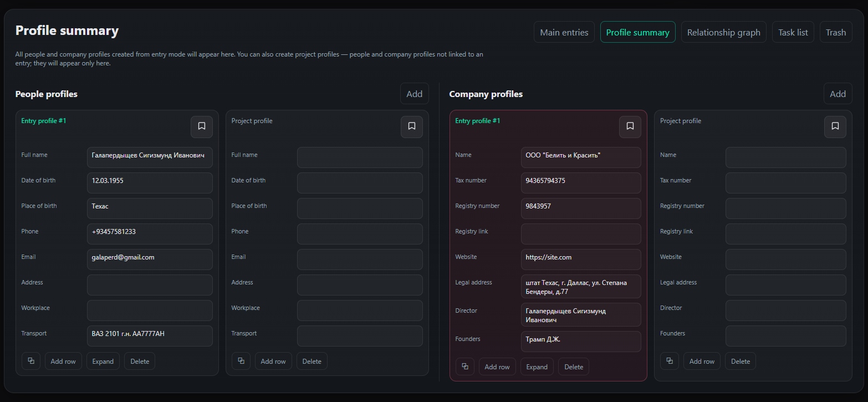Screen dimensions: 868x402
Task: Expand the people Entry profile #1 card
Action: pyautogui.click(x=103, y=361)
